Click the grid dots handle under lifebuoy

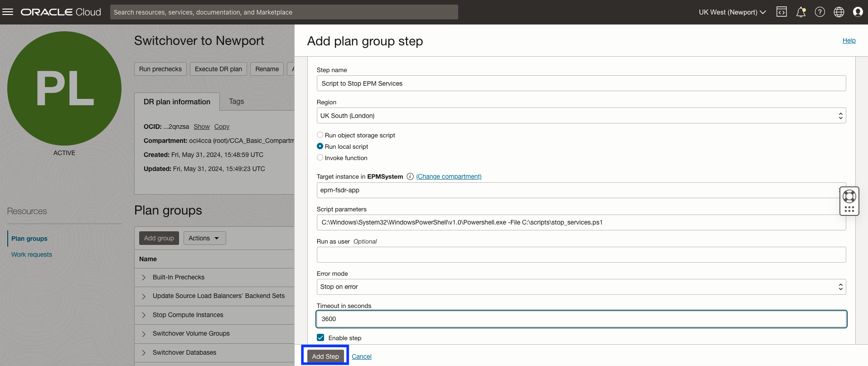[x=849, y=209]
